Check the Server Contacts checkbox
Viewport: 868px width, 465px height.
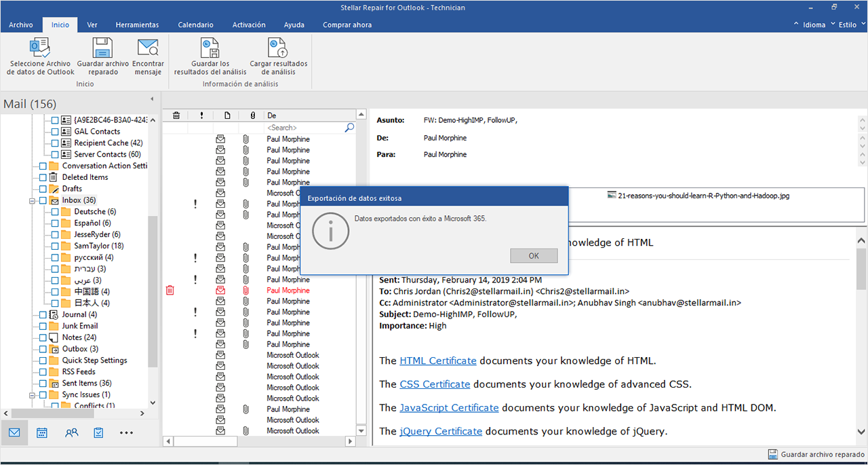tap(56, 155)
